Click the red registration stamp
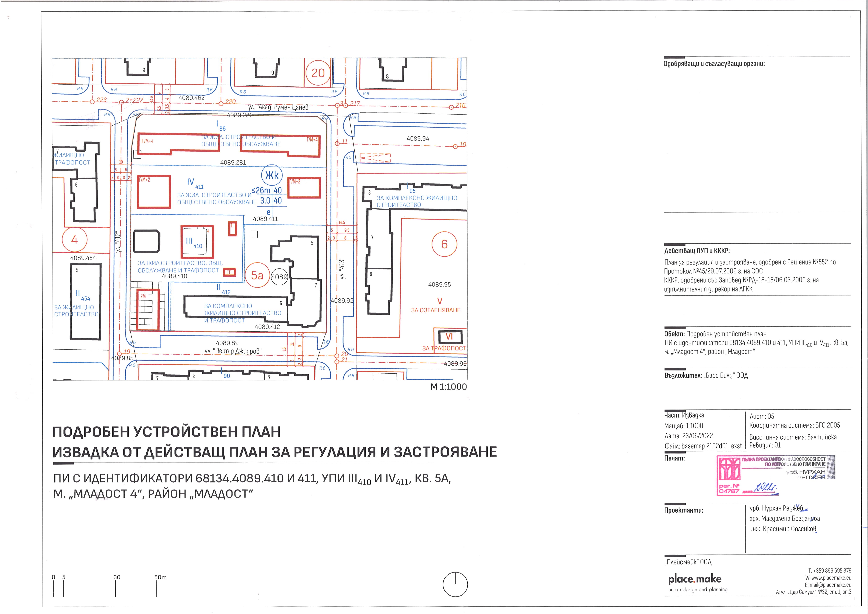 click(x=775, y=476)
